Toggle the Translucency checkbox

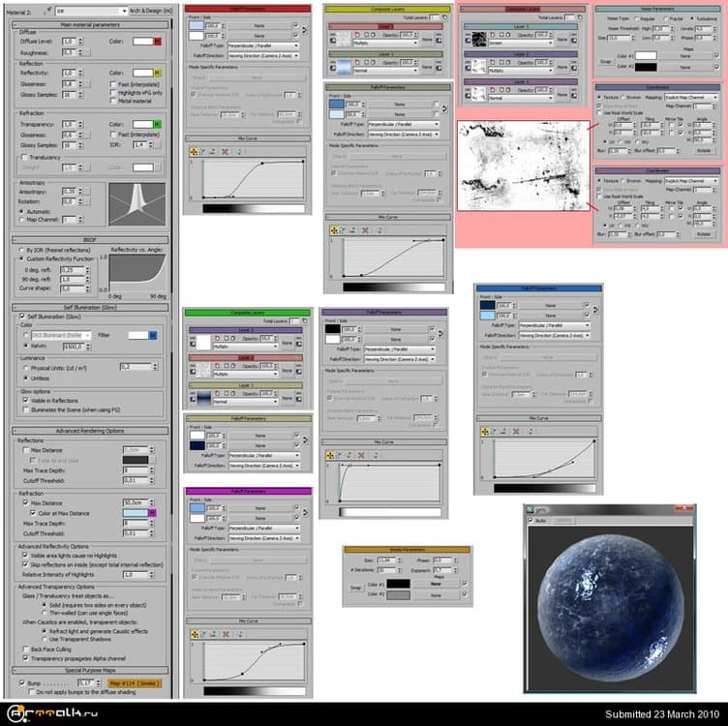tap(24, 158)
